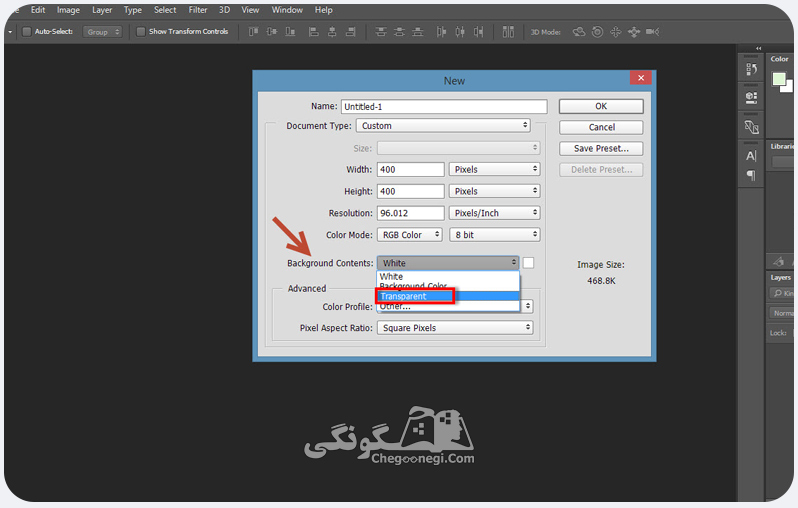Open the Width units Pixels dropdown
This screenshot has width=798, height=508.
click(494, 170)
